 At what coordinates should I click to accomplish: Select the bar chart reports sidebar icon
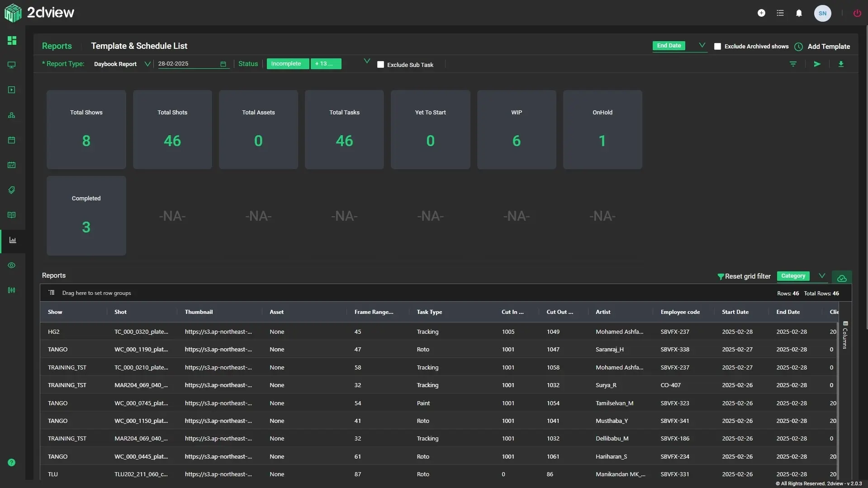[x=13, y=240]
